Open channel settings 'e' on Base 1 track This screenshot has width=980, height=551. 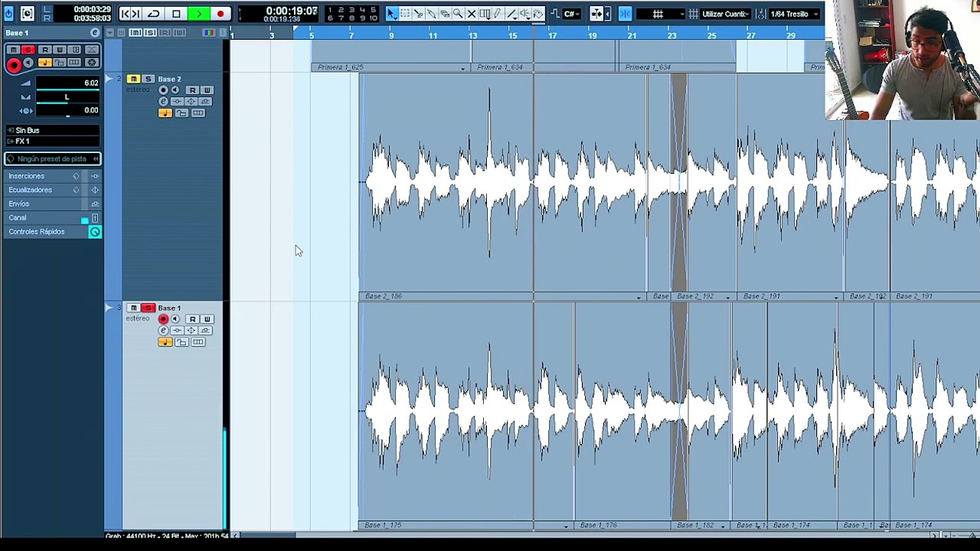point(163,330)
